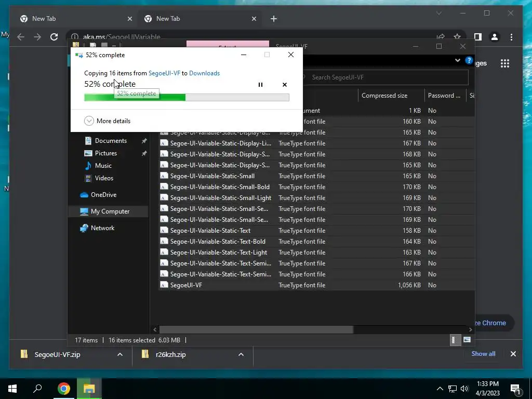Go back in Chrome
532x399 pixels.
[21, 37]
